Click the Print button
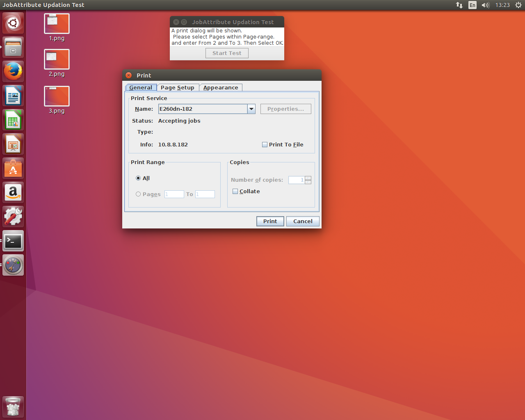 tap(270, 221)
